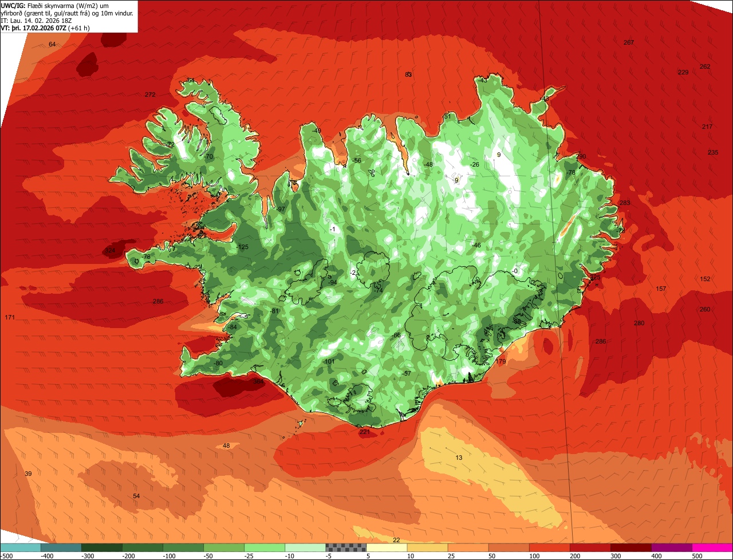Click the valid time 'VT: Þri. 17.02.2026 07Z'

tap(34, 28)
